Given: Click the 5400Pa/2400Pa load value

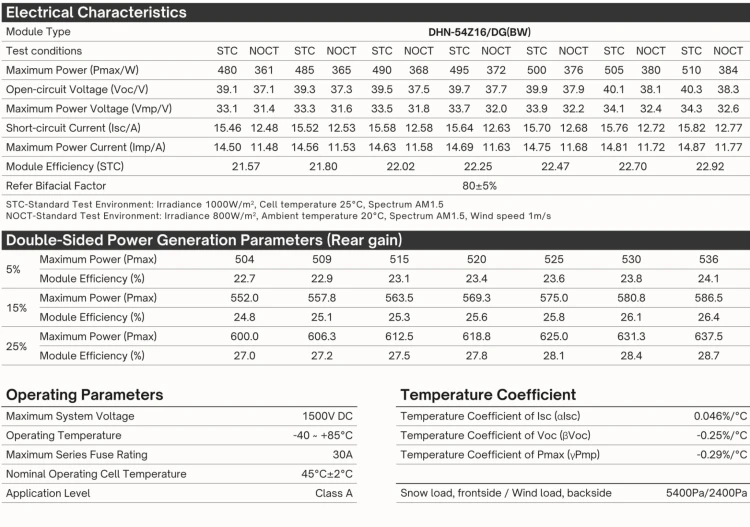Looking at the screenshot, I should click(706, 494).
